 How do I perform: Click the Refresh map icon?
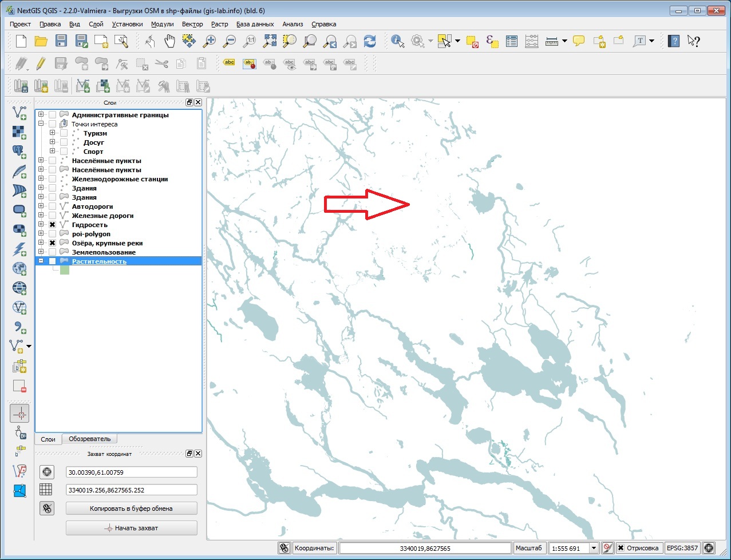coord(370,41)
